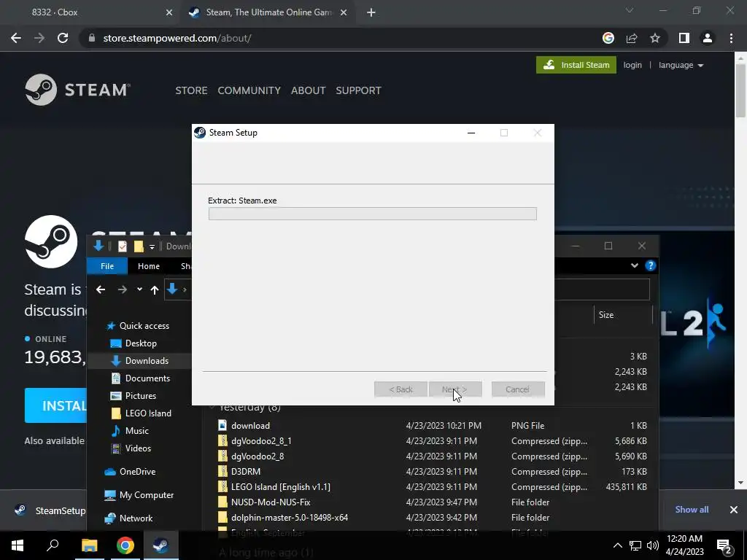Click Show all downloads link

[692, 510]
